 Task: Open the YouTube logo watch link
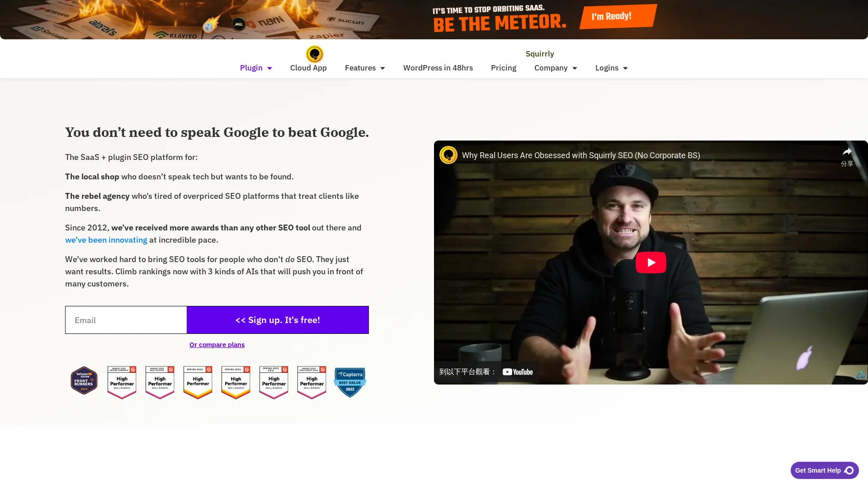click(518, 372)
